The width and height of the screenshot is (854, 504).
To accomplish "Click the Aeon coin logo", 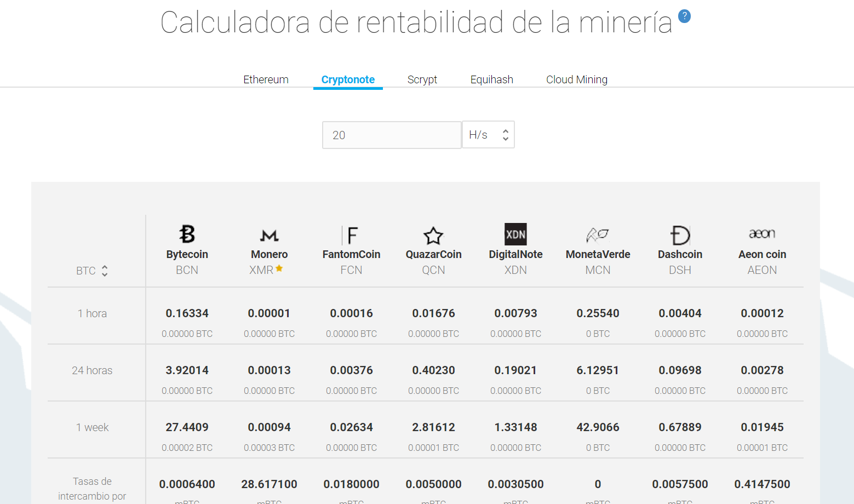I will coord(762,234).
